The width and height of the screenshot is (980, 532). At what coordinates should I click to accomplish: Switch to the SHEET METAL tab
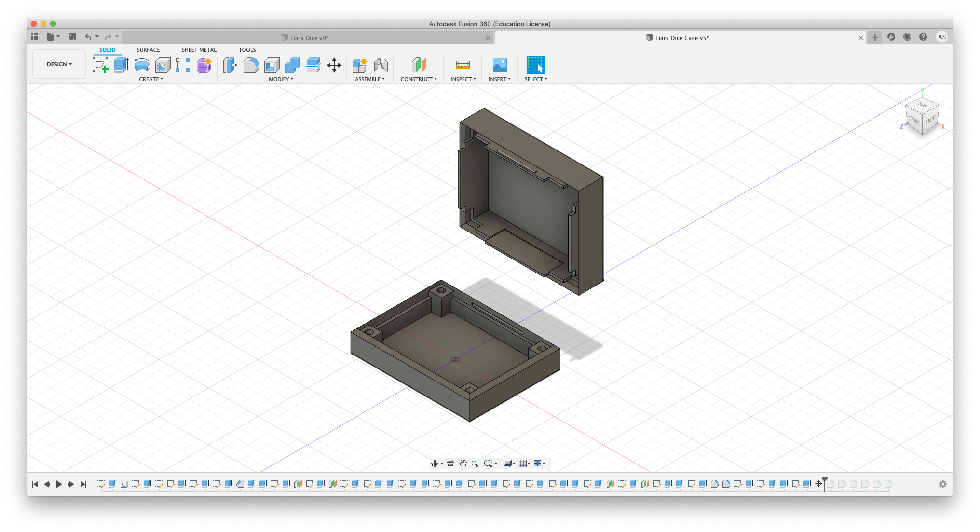pyautogui.click(x=199, y=50)
